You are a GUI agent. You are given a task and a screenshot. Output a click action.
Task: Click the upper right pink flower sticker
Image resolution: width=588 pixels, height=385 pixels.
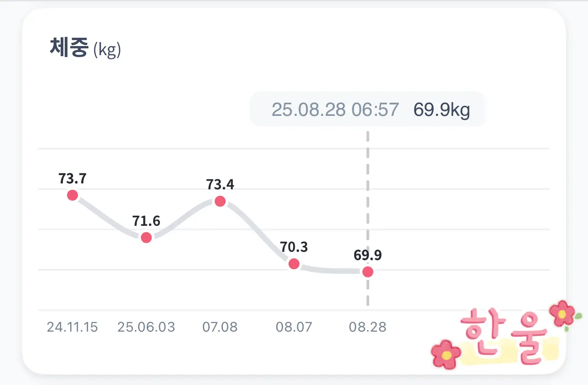[562, 313]
